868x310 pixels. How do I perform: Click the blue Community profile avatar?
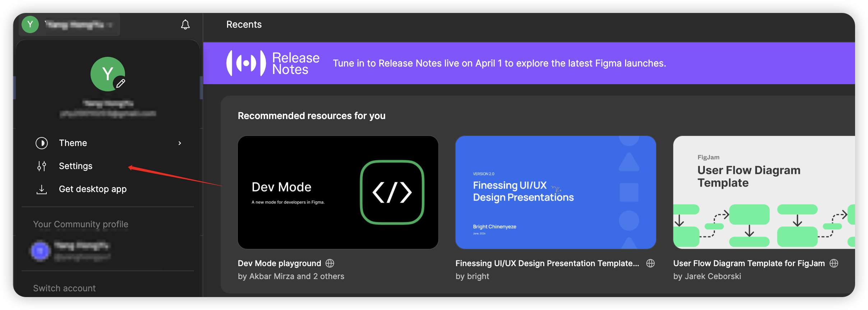coord(40,251)
